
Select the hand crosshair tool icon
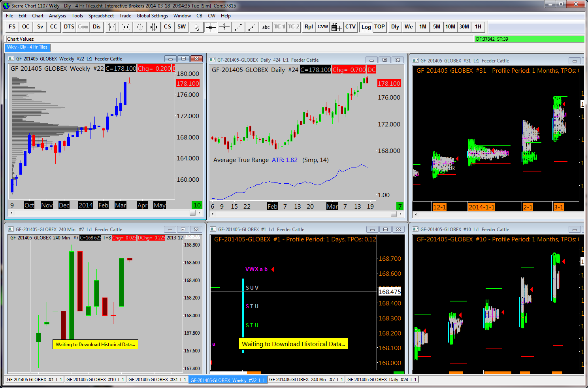pos(224,27)
